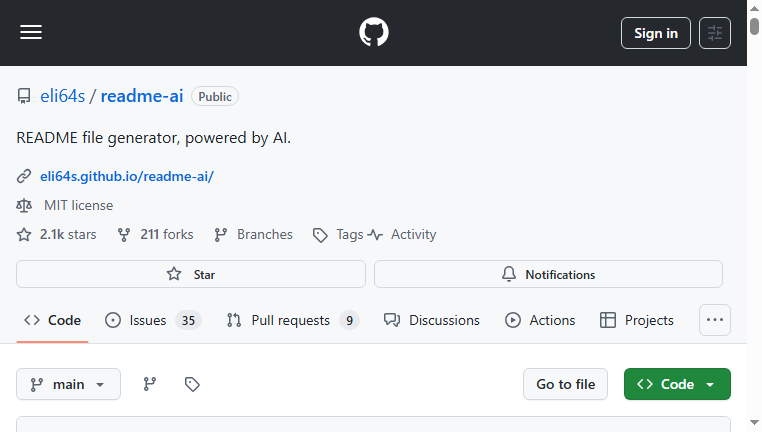The width and height of the screenshot is (762, 432).
Task: Select the Code tab
Action: pyautogui.click(x=52, y=321)
